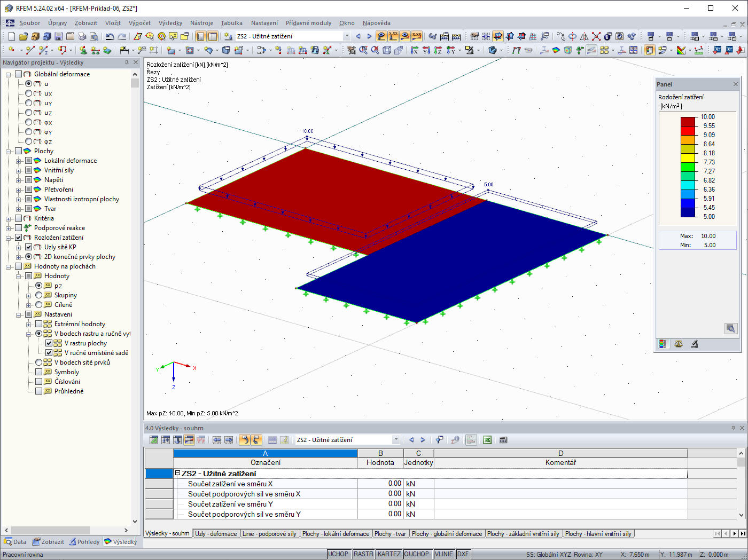Click next arrow in results table toolbar

[x=423, y=440]
